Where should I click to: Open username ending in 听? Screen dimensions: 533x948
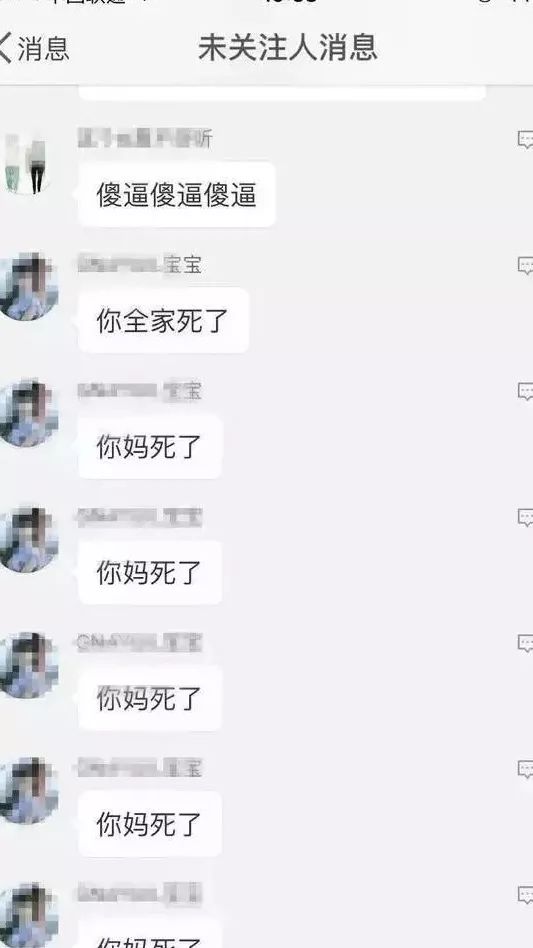point(145,138)
